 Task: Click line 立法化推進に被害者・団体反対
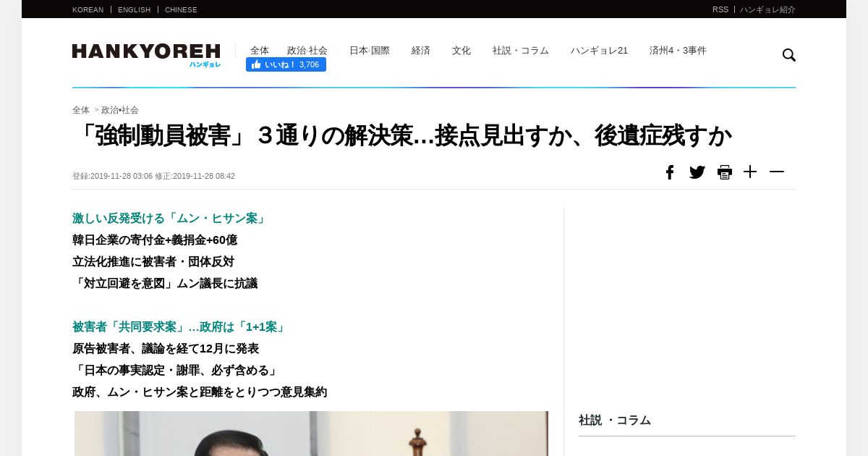pyautogui.click(x=153, y=262)
